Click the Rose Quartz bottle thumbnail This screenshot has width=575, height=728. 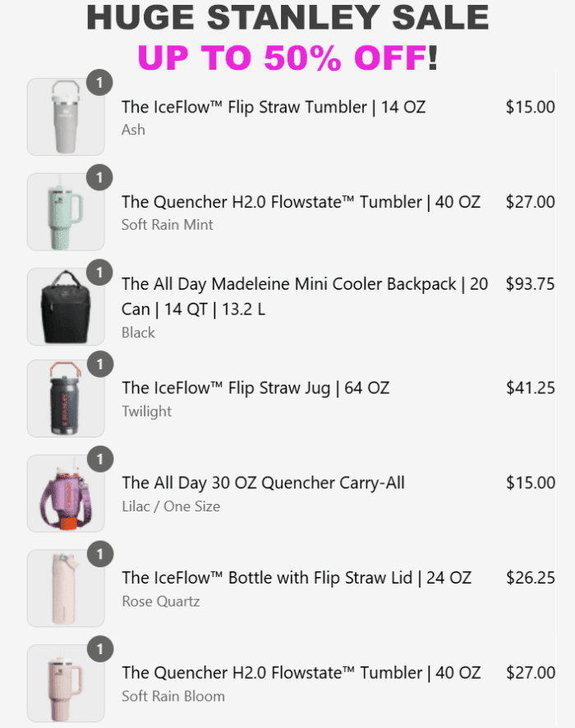66,588
